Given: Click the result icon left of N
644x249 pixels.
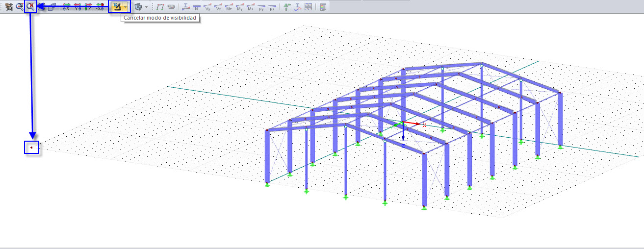Looking at the screenshot, I should click(186, 7).
